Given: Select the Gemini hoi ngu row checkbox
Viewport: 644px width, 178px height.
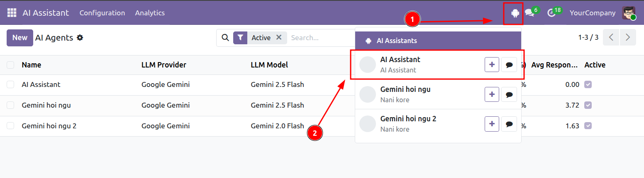Looking at the screenshot, I should point(10,105).
